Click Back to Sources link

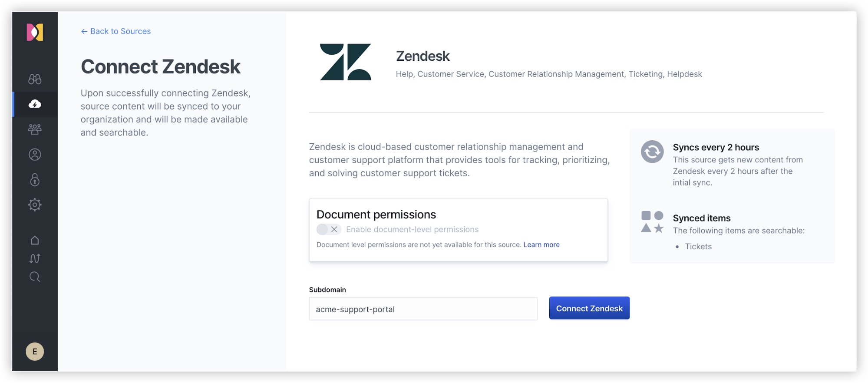[x=116, y=31]
